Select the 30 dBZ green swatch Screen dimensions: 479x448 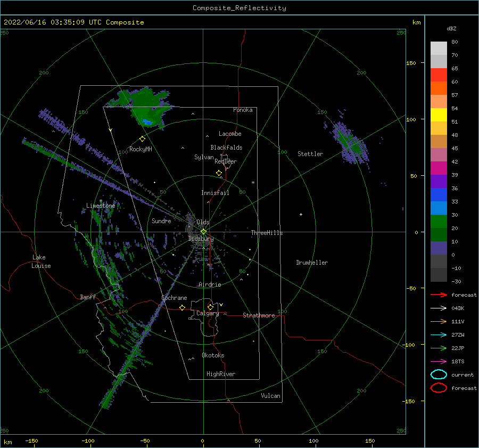(x=439, y=221)
